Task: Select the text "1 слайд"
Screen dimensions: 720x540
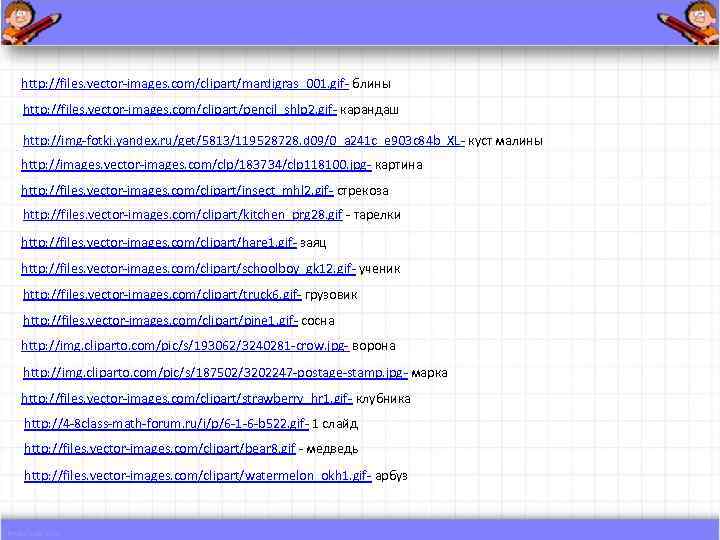Action: [335, 424]
